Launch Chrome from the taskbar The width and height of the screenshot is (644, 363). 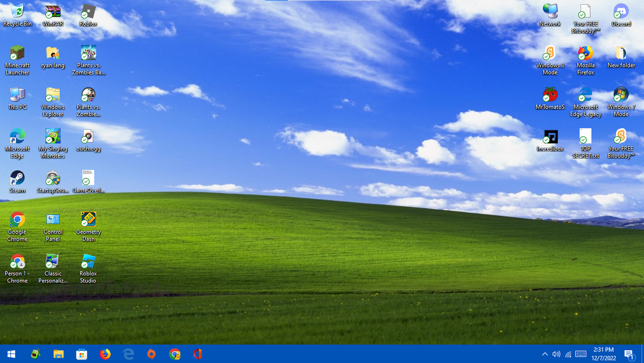point(175,354)
